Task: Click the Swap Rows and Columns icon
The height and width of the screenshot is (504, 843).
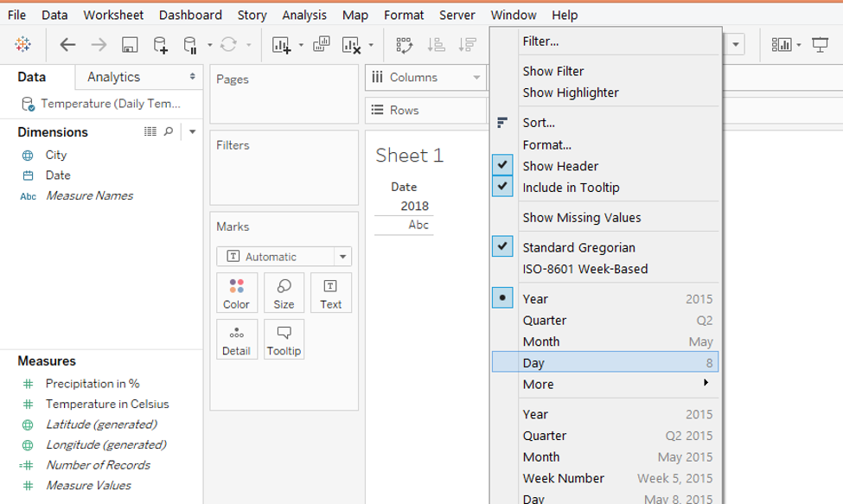Action: 405,45
